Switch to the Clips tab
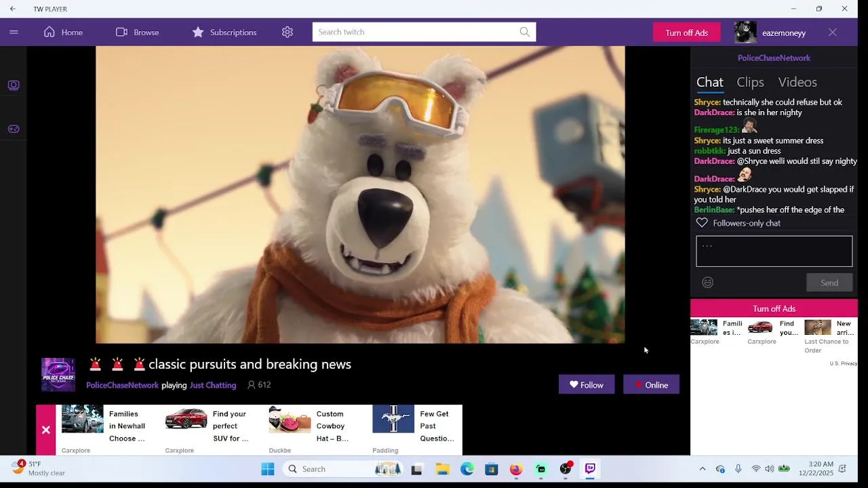The image size is (868, 488). [x=750, y=82]
